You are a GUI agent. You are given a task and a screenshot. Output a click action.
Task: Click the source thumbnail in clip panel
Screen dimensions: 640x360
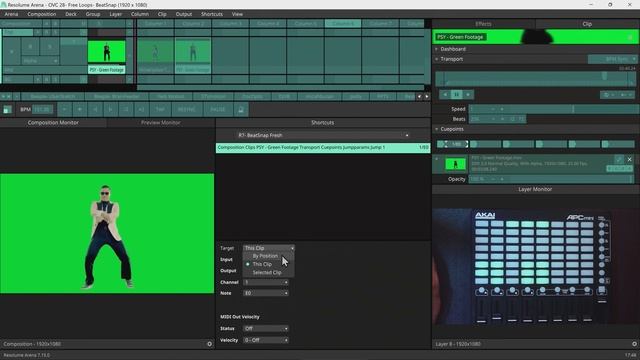(x=456, y=164)
